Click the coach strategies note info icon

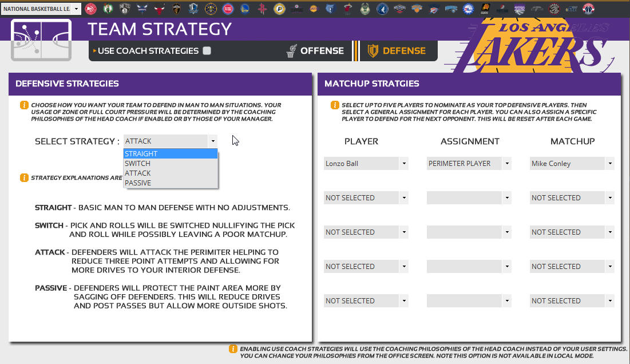233,349
